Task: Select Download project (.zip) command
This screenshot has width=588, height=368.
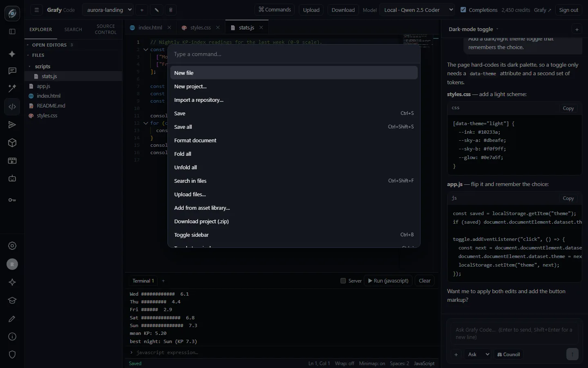Action: [x=294, y=221]
